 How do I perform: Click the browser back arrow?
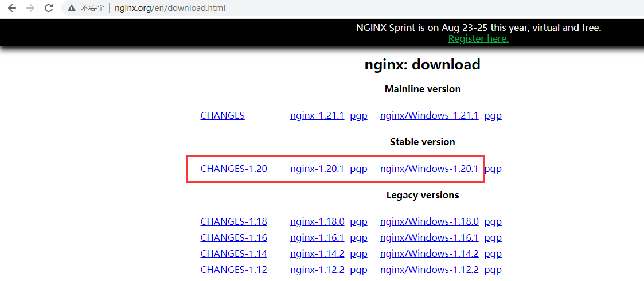(x=11, y=8)
